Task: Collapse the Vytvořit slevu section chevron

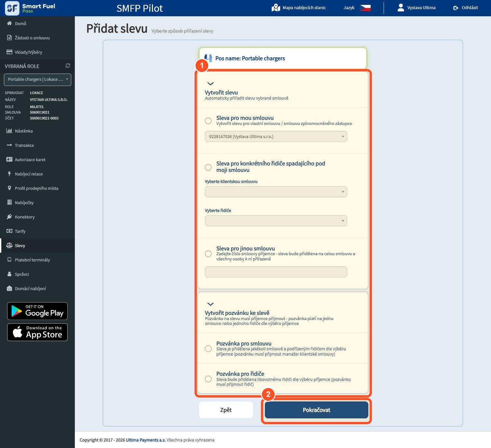Action: coord(211,84)
